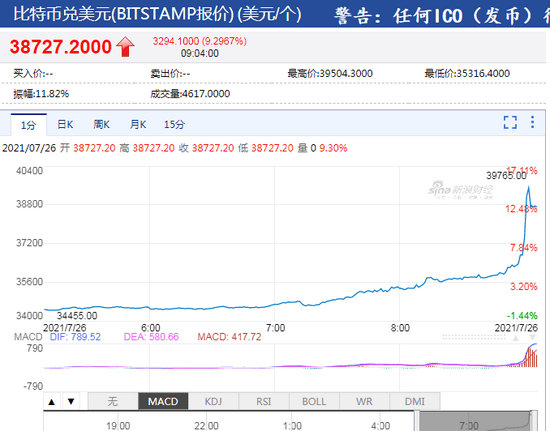Click the 34455.00 low price label
This screenshot has height=431, width=550.
pos(77,316)
